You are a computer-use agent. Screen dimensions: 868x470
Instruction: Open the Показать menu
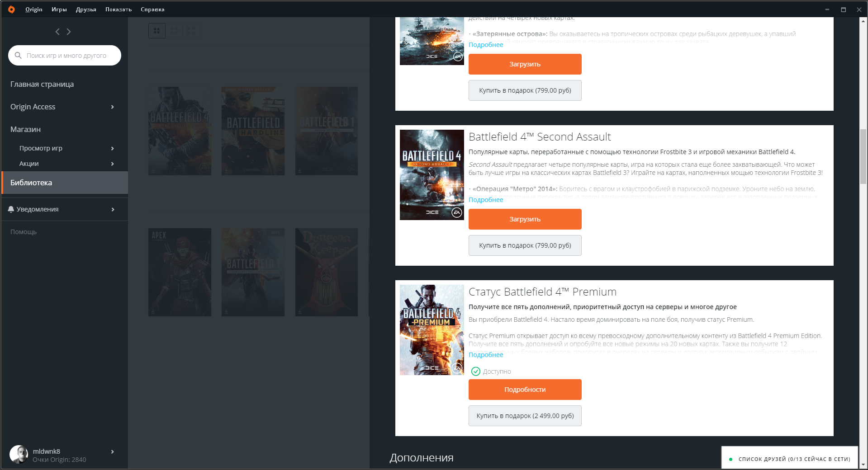[x=119, y=9]
